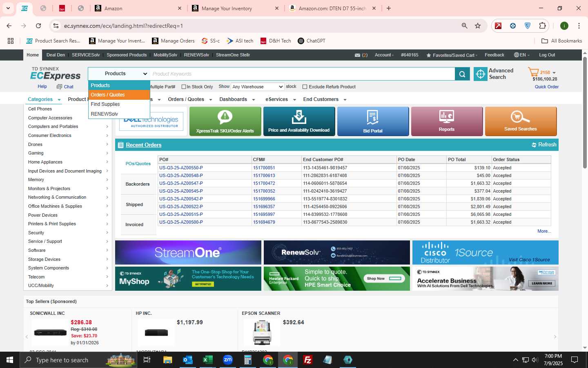Viewport: 588px width, 368px height.
Task: Select RENEWSolv in dropdown list
Action: click(x=119, y=114)
